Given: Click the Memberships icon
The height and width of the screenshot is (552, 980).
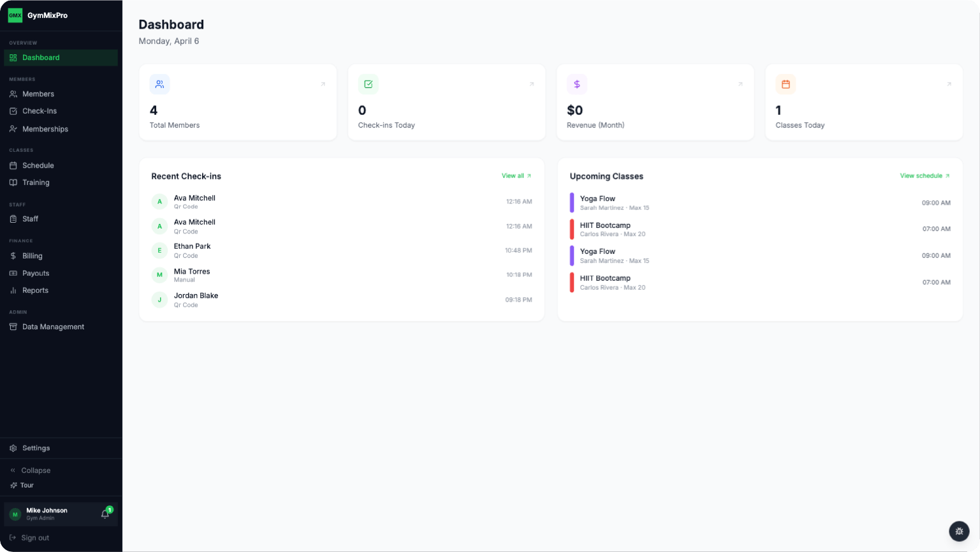Looking at the screenshot, I should pos(13,129).
